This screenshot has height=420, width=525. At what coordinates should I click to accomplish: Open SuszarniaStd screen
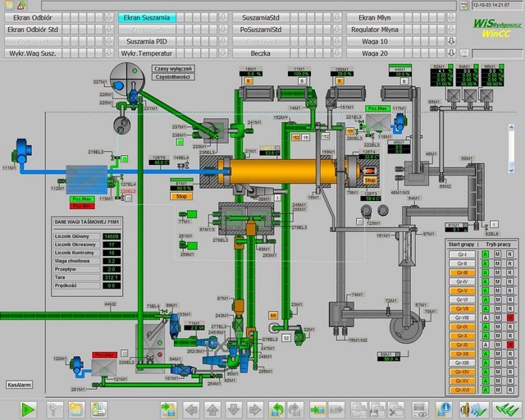click(261, 17)
